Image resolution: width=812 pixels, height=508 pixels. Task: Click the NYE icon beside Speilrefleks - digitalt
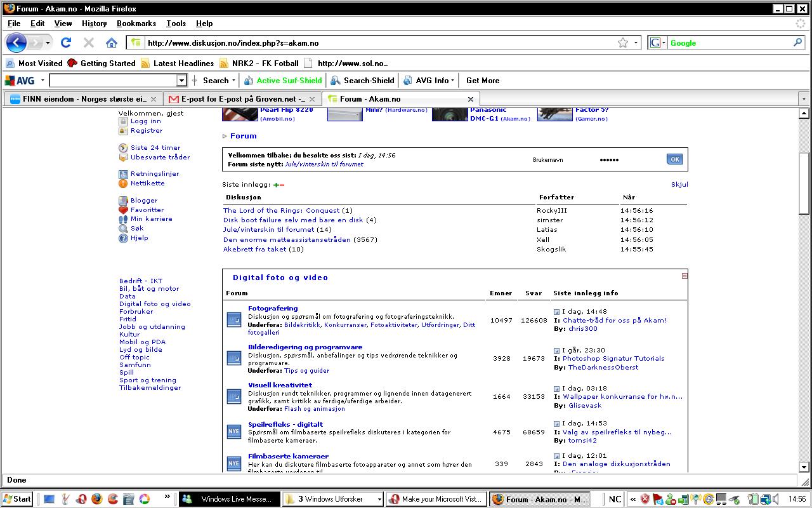234,432
